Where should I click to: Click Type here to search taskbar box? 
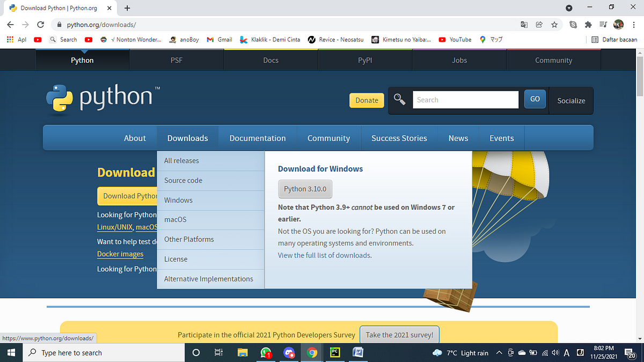(x=103, y=353)
